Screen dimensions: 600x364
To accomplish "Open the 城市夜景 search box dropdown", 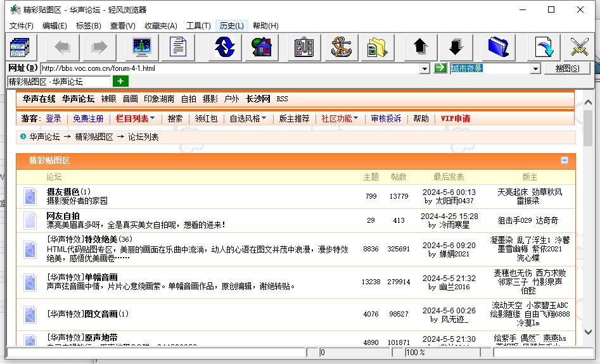I will coord(535,68).
